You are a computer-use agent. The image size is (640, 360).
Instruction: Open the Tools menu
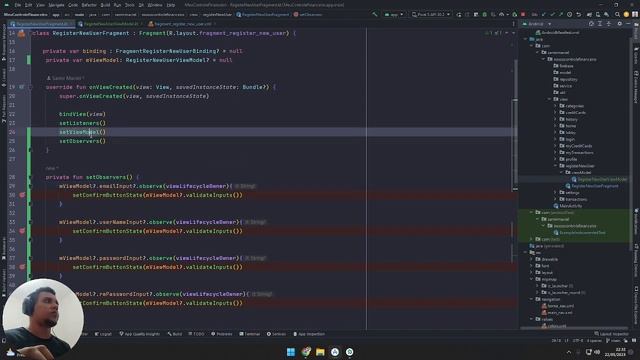(x=130, y=5)
